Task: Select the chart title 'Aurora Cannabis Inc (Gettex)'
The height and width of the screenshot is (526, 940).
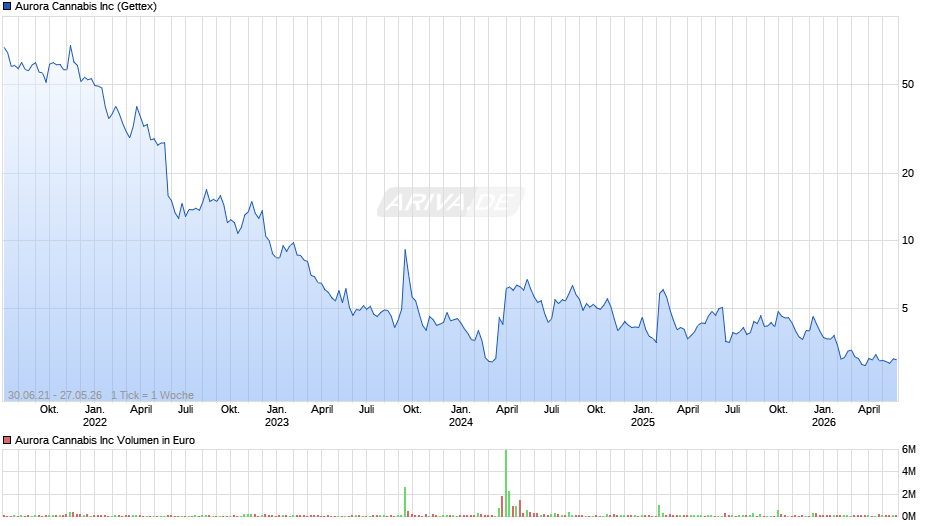Action: (86, 7)
